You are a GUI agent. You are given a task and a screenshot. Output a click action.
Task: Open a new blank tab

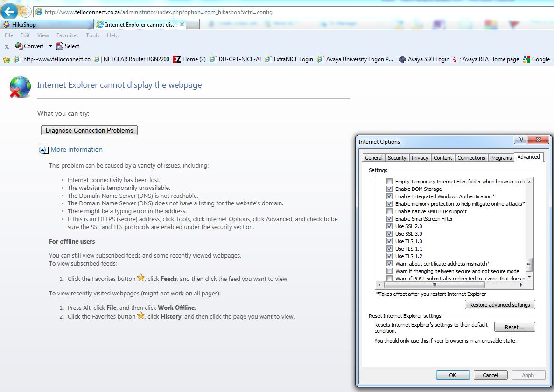[193, 24]
